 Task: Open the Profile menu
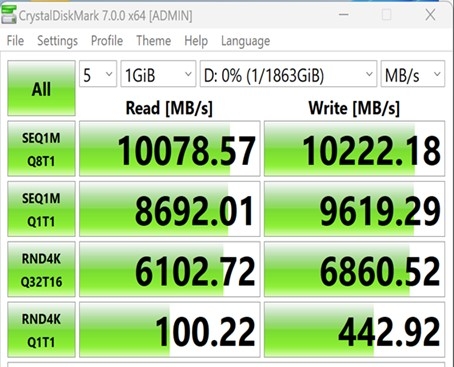tap(107, 41)
